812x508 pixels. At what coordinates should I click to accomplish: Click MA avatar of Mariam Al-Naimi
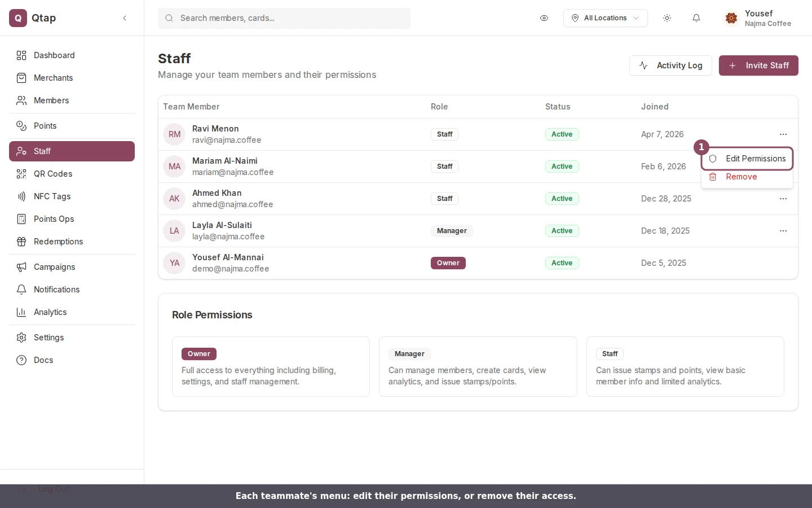click(x=174, y=167)
